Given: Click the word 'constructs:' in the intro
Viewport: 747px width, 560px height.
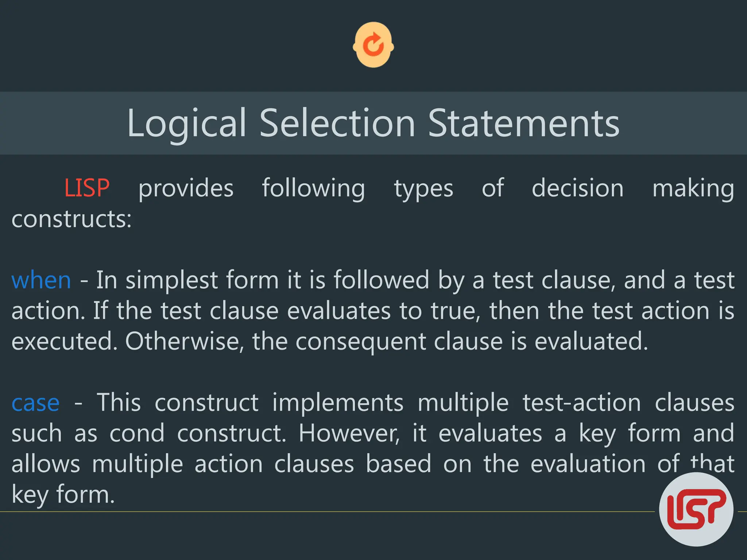Looking at the screenshot, I should pyautogui.click(x=71, y=219).
